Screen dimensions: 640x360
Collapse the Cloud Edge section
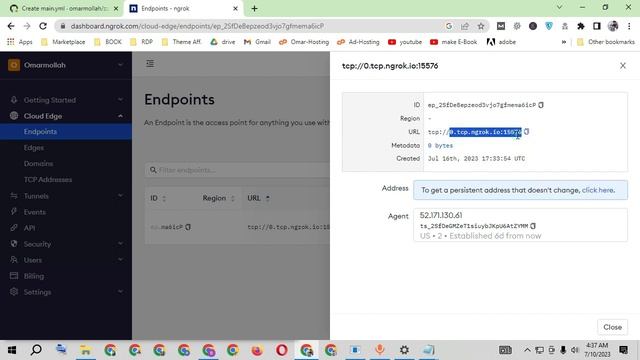tap(66, 116)
